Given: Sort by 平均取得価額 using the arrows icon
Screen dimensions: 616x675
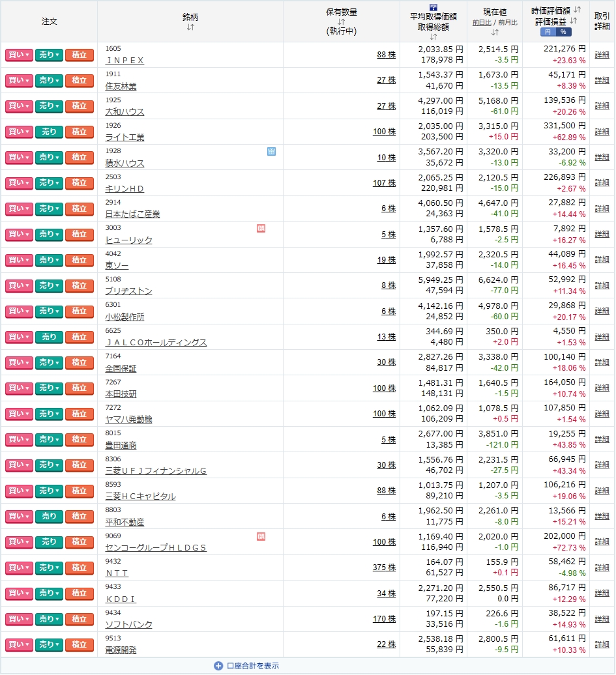Looking at the screenshot, I should pos(433,37).
